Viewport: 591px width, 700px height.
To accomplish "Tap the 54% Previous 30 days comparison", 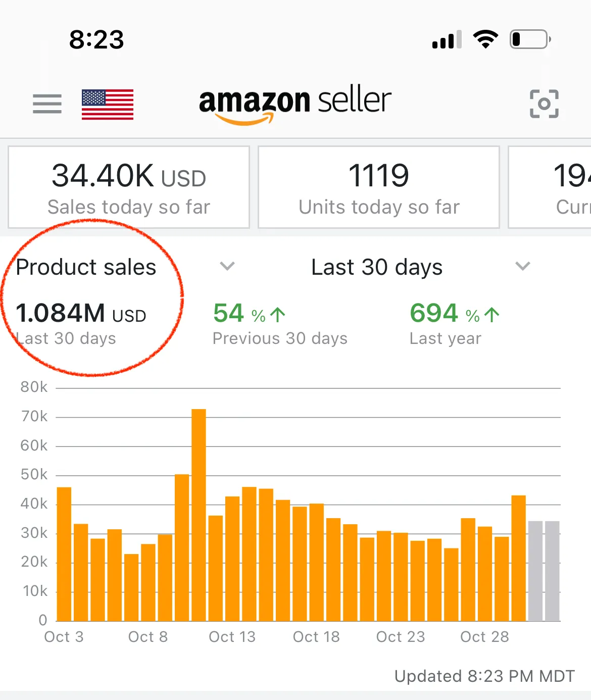I will click(x=279, y=324).
